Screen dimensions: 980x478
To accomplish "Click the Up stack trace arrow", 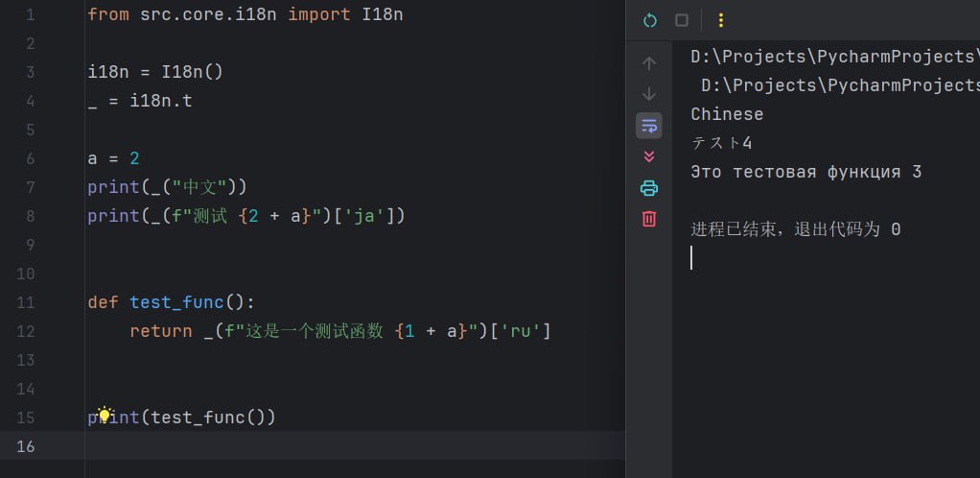I will (x=649, y=63).
